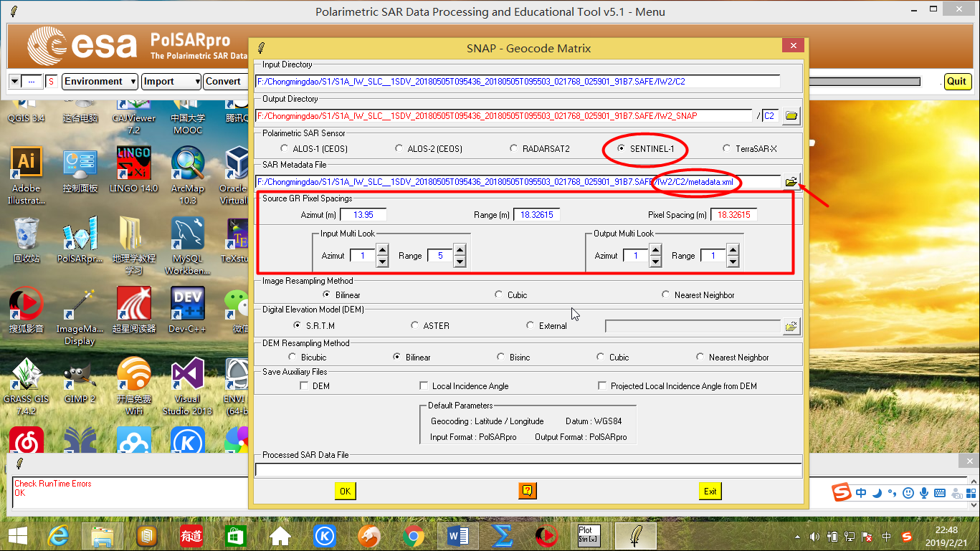Confirm with the yellow OK button
Viewport: 980px width, 551px height.
[x=345, y=491]
